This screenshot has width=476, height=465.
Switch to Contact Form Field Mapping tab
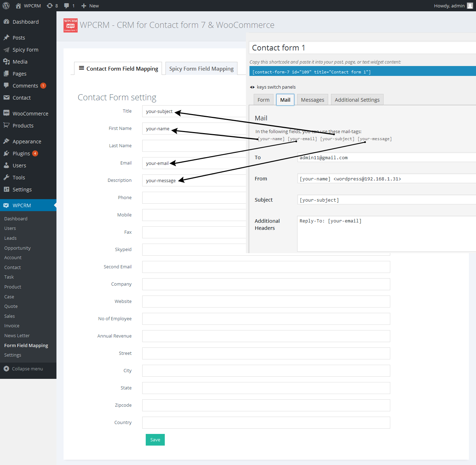pyautogui.click(x=118, y=68)
